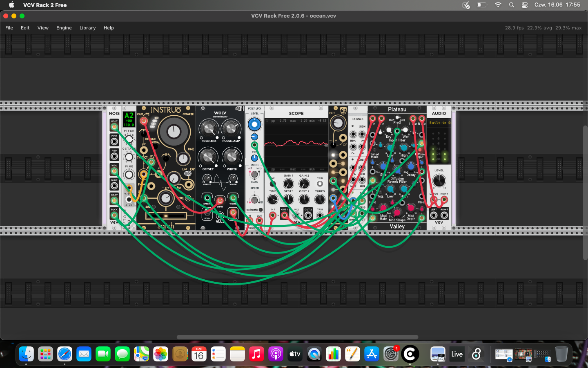
Task: Open the Engine menu
Action: pyautogui.click(x=64, y=28)
